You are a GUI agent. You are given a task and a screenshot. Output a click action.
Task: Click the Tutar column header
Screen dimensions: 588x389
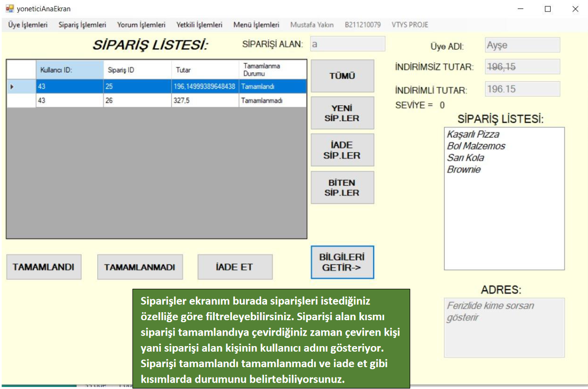pos(204,70)
